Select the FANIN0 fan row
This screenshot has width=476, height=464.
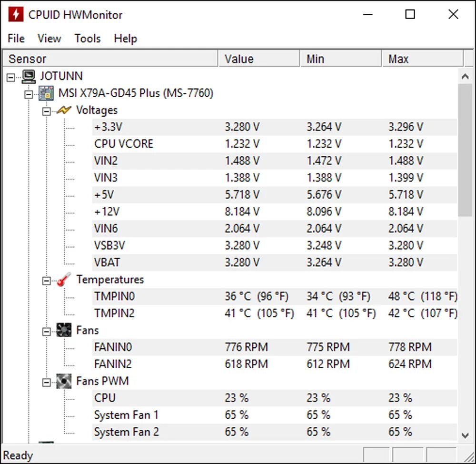(275, 347)
